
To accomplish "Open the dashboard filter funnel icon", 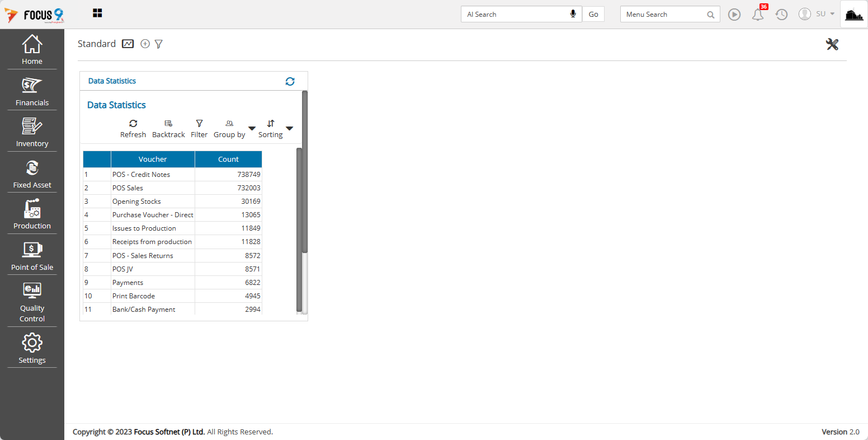I will point(159,44).
